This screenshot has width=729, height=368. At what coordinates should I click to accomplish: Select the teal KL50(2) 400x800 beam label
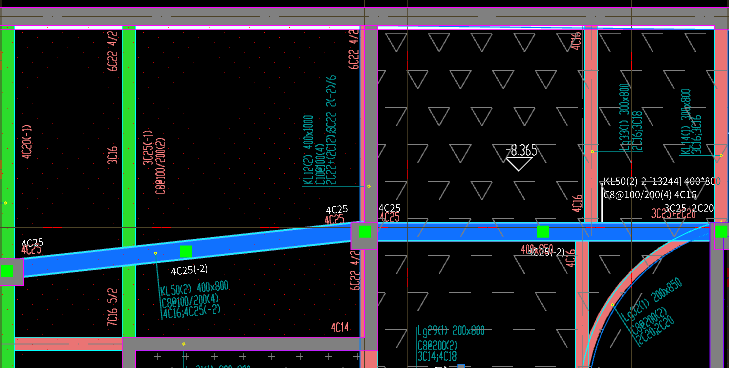pyautogui.click(x=194, y=288)
